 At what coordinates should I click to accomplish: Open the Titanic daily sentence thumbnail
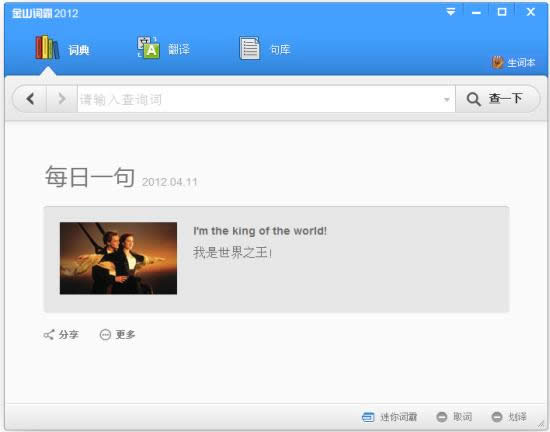(x=118, y=258)
